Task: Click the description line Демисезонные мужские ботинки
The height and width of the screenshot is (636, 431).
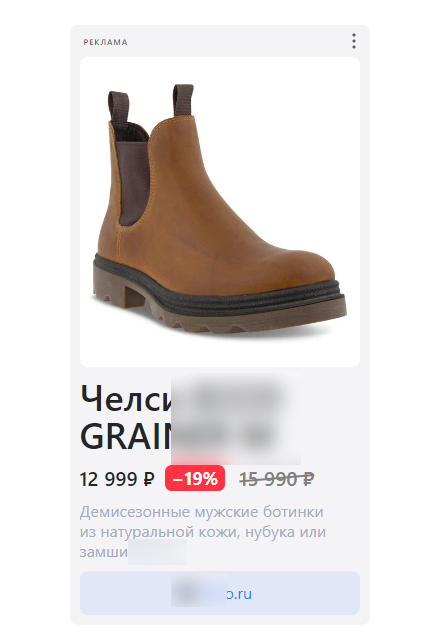Action: click(202, 511)
